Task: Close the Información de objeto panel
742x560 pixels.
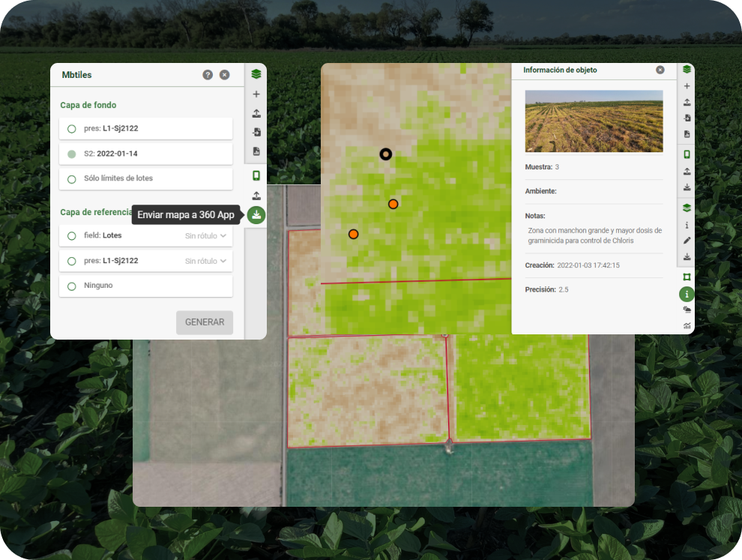Action: [660, 70]
